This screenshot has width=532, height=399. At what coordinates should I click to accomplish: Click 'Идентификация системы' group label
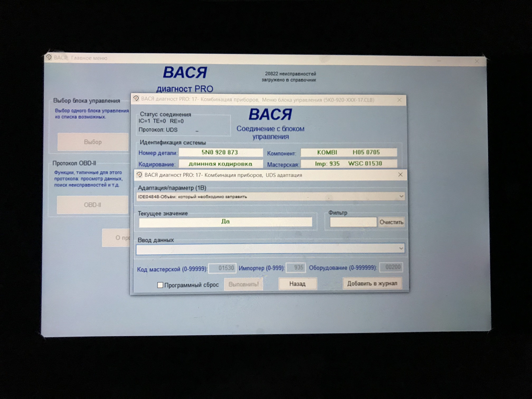[x=173, y=142]
